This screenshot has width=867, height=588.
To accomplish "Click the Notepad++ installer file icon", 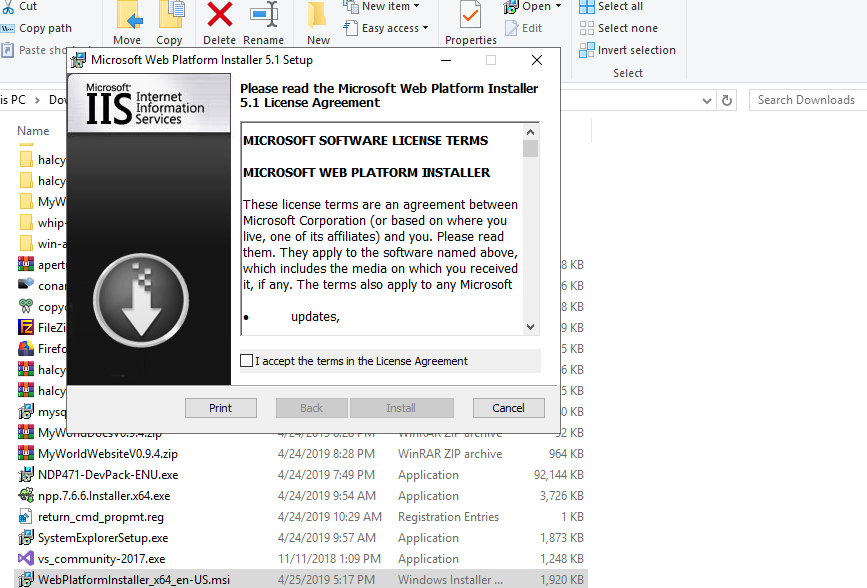I will click(25, 496).
